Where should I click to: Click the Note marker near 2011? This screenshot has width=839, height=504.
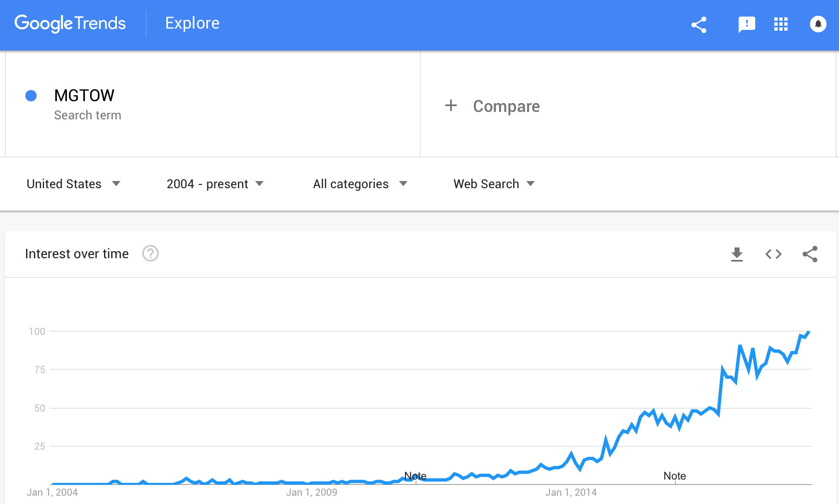click(x=415, y=476)
